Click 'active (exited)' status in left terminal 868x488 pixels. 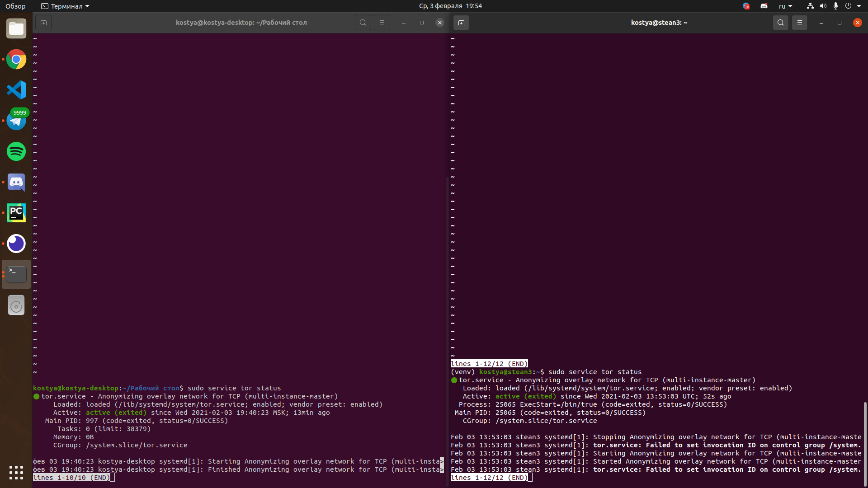(x=116, y=413)
